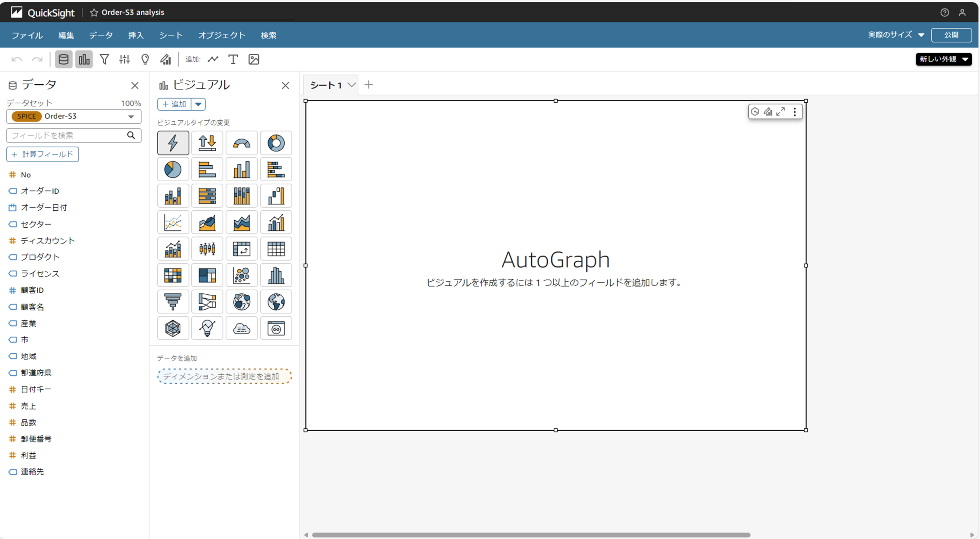Open the 挿入 menu

[136, 35]
